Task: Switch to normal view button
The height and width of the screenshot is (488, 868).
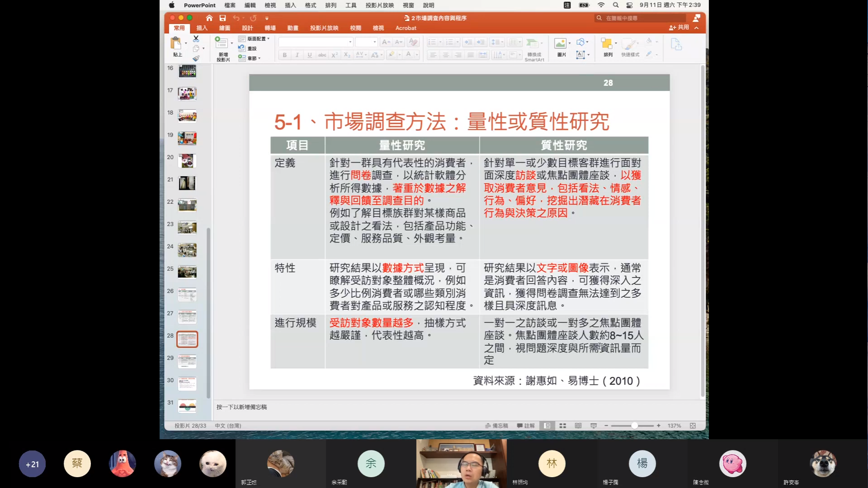Action: 547,426
